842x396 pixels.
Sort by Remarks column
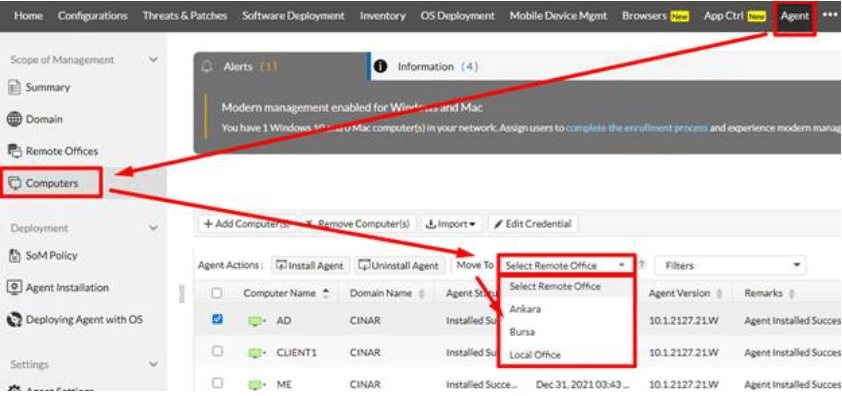(770, 293)
